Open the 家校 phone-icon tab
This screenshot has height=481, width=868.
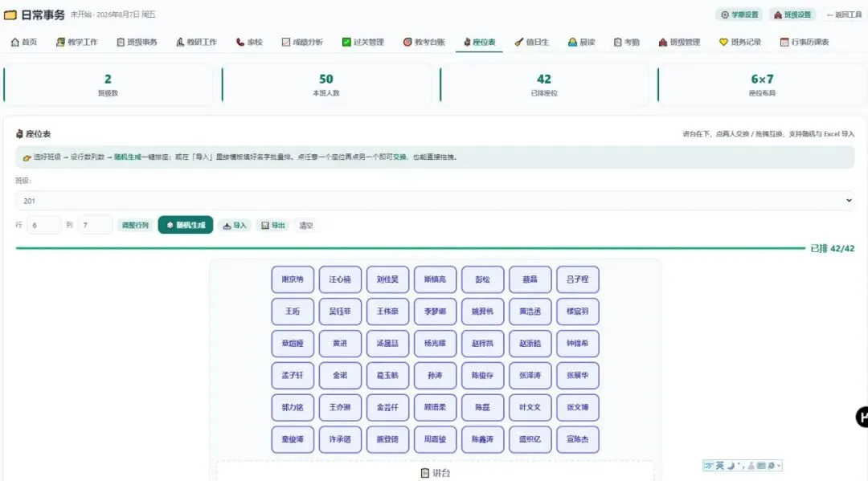[x=249, y=42]
